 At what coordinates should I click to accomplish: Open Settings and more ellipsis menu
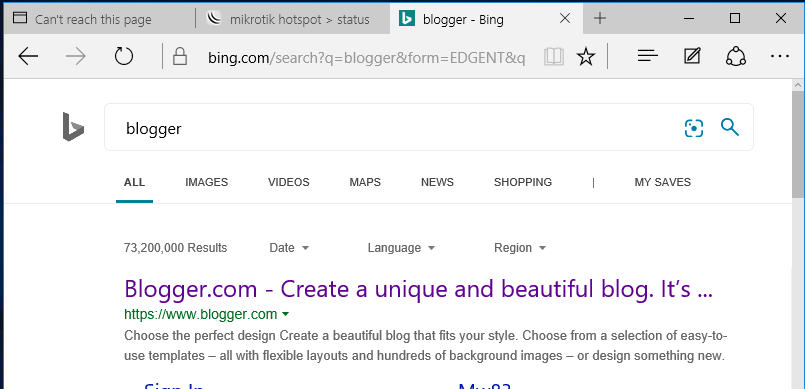pos(780,56)
